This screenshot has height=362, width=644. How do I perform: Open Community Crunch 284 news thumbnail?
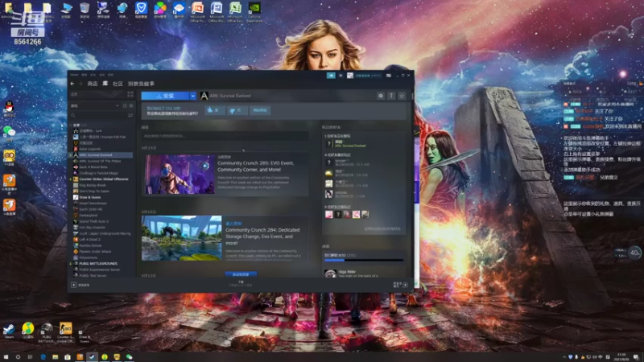pos(182,238)
